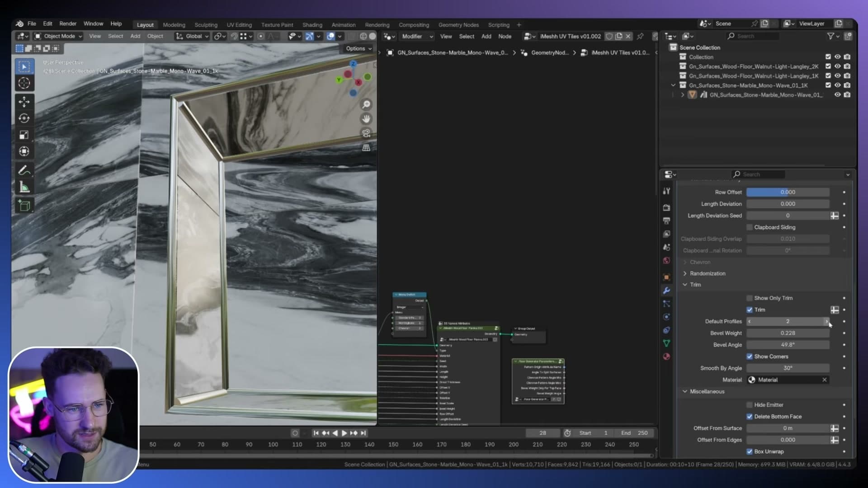
Task: Open the Object Mode dropdown
Action: tap(58, 36)
